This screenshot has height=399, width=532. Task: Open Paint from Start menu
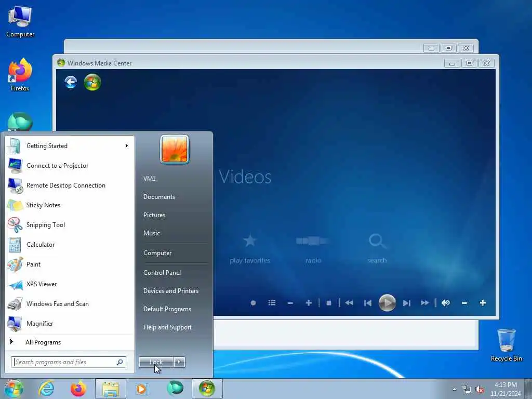(70, 264)
